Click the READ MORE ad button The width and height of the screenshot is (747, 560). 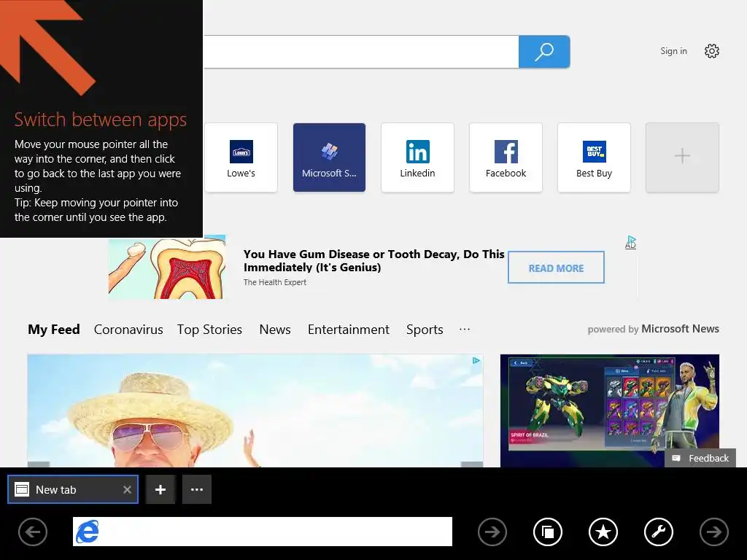[x=556, y=268]
